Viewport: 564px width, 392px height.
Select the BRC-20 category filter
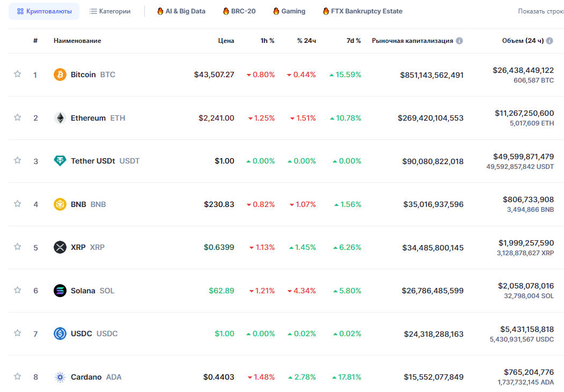coord(239,11)
